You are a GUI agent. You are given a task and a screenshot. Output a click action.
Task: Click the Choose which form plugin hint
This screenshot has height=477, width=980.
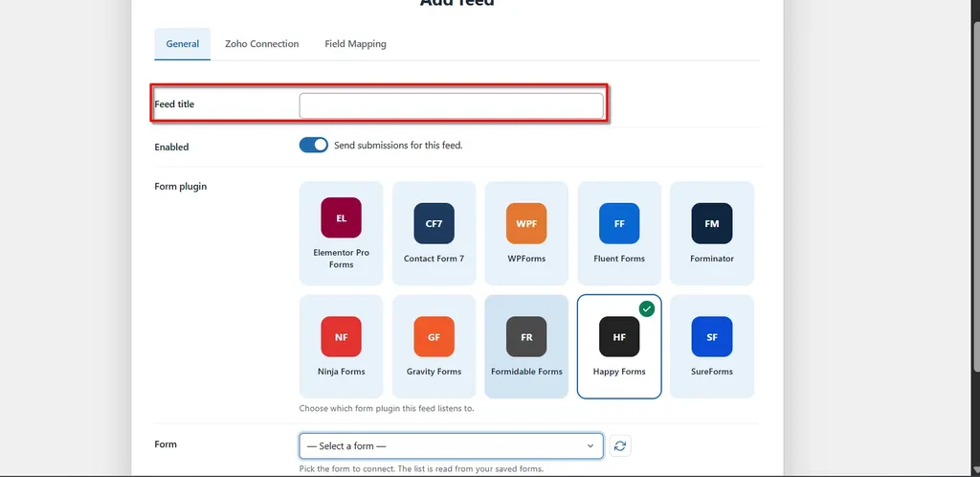(387, 408)
